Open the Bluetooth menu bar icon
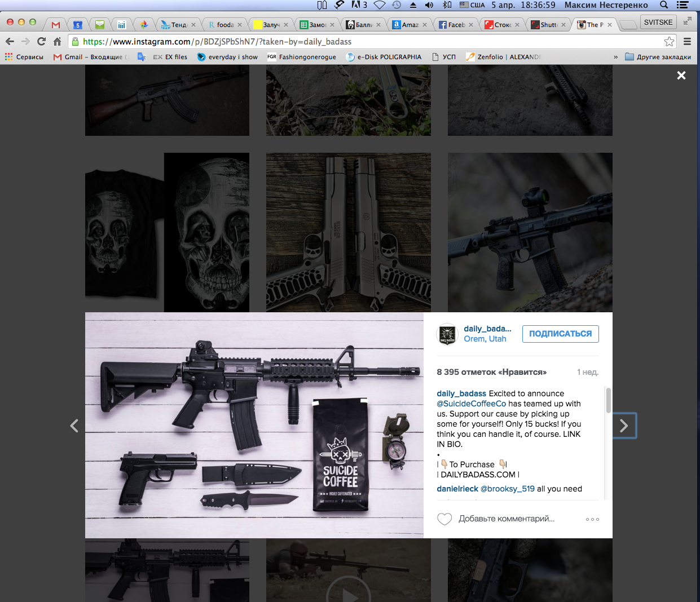The width and height of the screenshot is (700, 602). [447, 5]
